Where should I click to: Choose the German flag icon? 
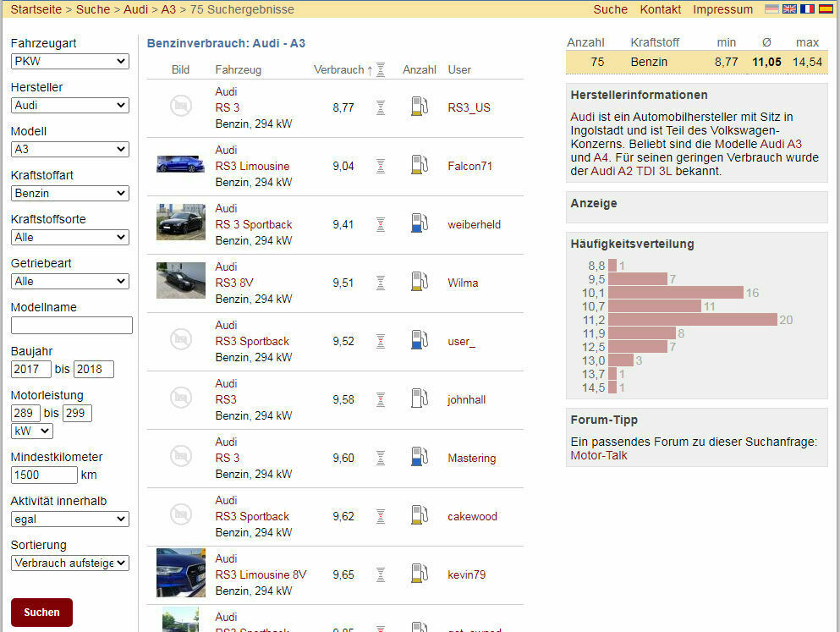click(x=771, y=9)
